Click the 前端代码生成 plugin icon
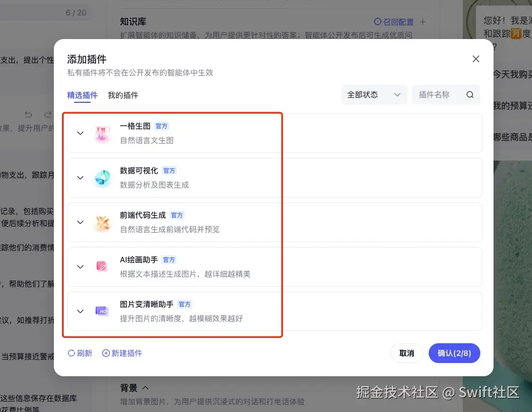 pyautogui.click(x=102, y=223)
